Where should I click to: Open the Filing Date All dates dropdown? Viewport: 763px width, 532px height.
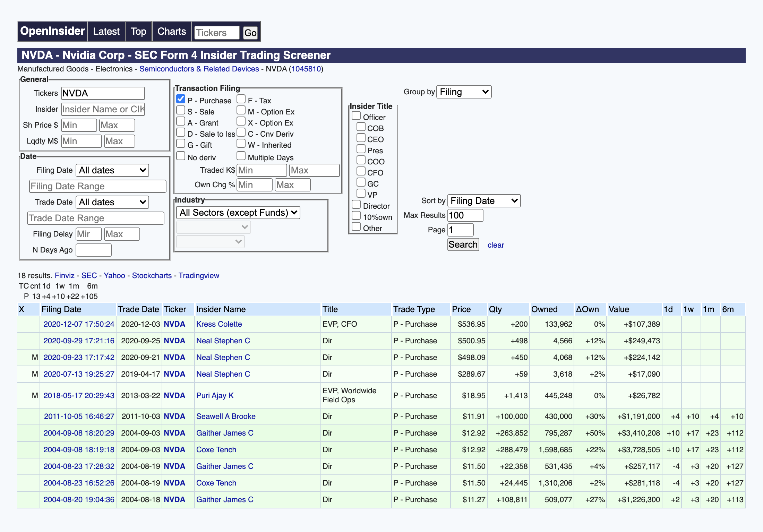coord(112,170)
